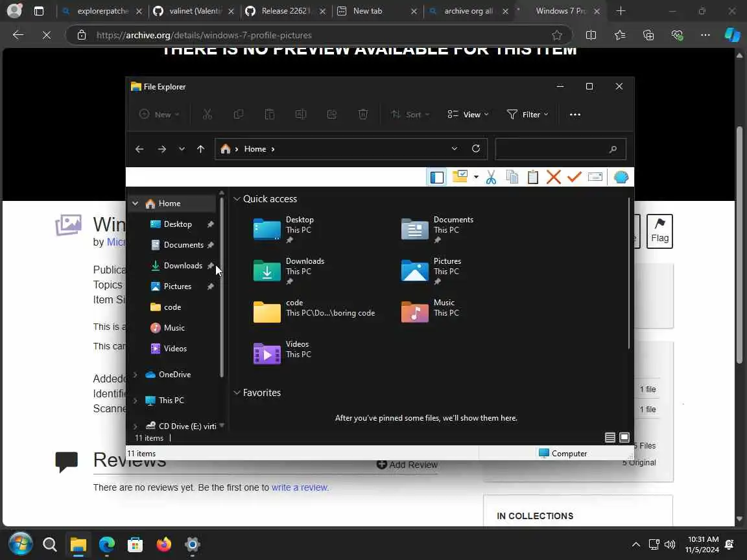Image resolution: width=747 pixels, height=560 pixels.
Task: Go forward in File Explorer navigation
Action: click(162, 149)
